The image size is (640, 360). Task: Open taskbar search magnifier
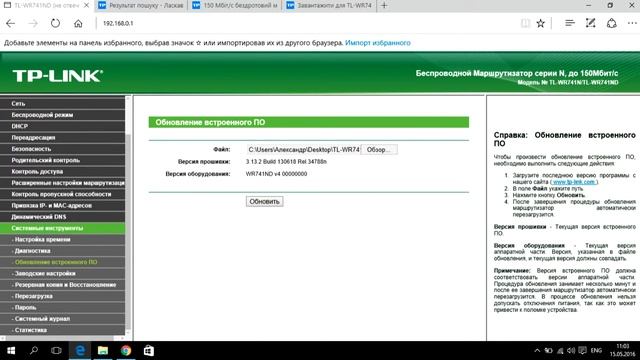[x=34, y=350]
